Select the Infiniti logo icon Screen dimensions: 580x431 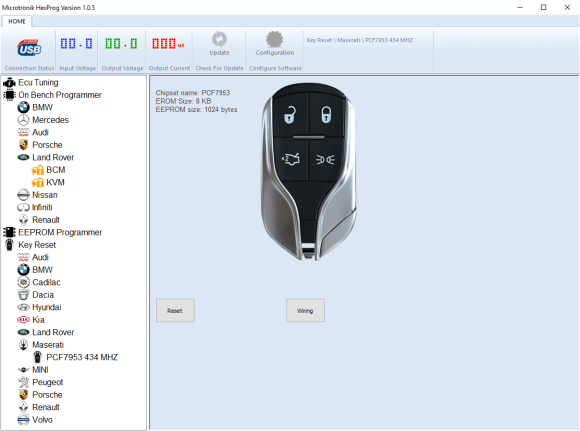(x=23, y=208)
